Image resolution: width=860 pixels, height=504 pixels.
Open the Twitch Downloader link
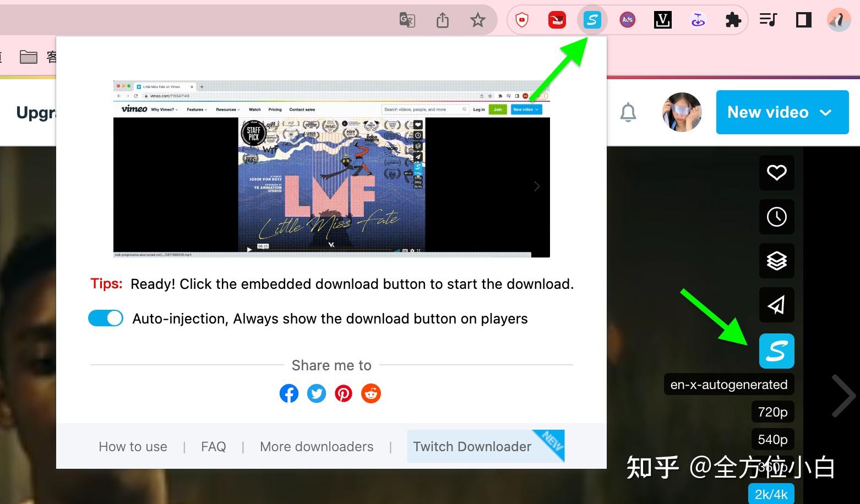486,446
